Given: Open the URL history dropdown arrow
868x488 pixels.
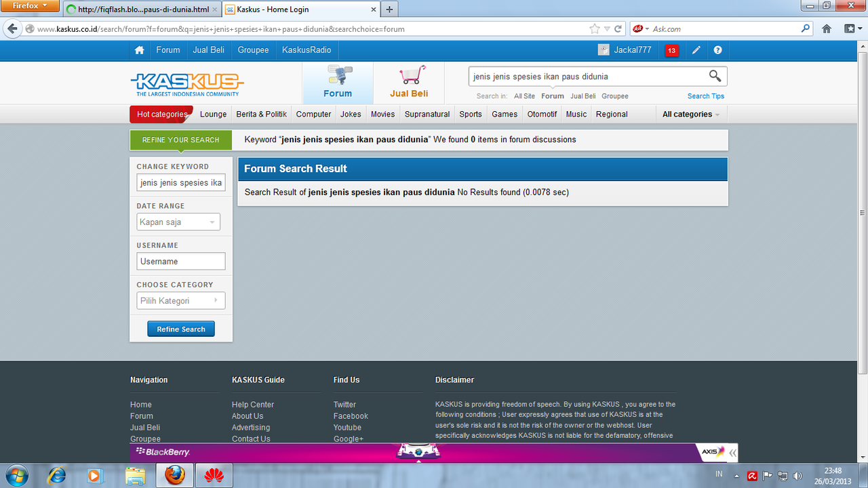Looking at the screenshot, I should tap(607, 29).
